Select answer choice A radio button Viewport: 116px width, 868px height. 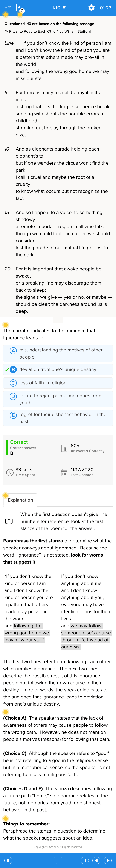[13, 350]
